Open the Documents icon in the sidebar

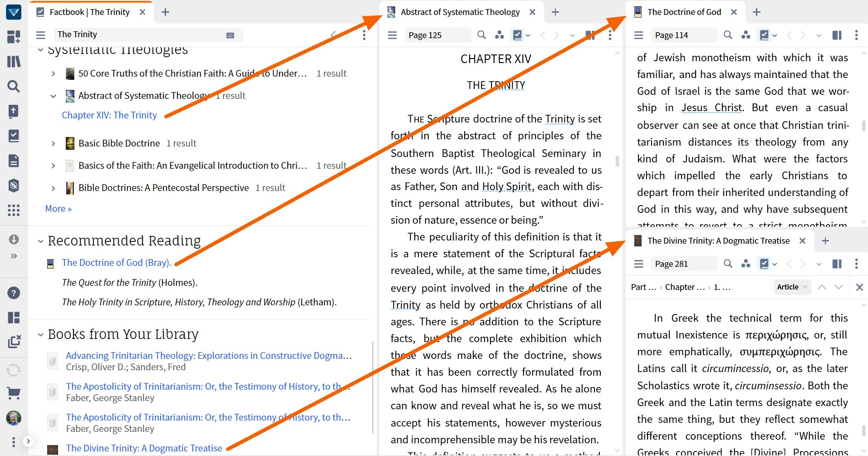tap(14, 161)
